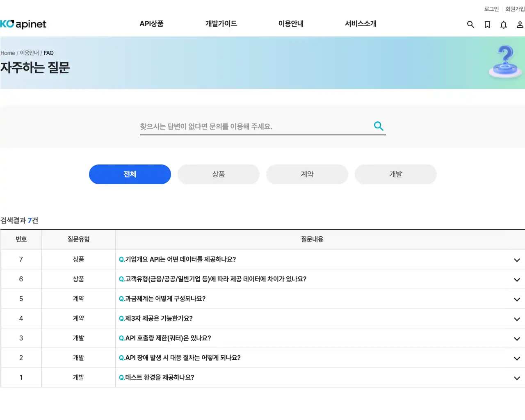Click the 로그인 link
525x420 pixels.
pos(491,9)
